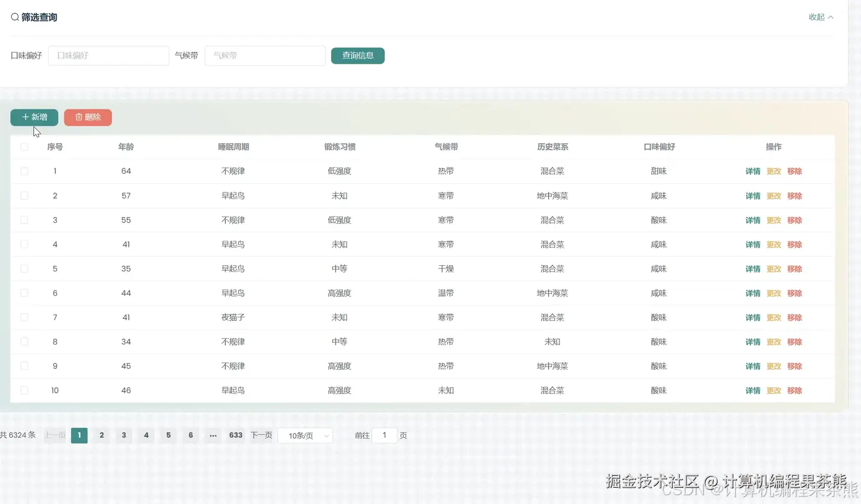
Task: Click 下一页 to go to next page
Action: 261,435
